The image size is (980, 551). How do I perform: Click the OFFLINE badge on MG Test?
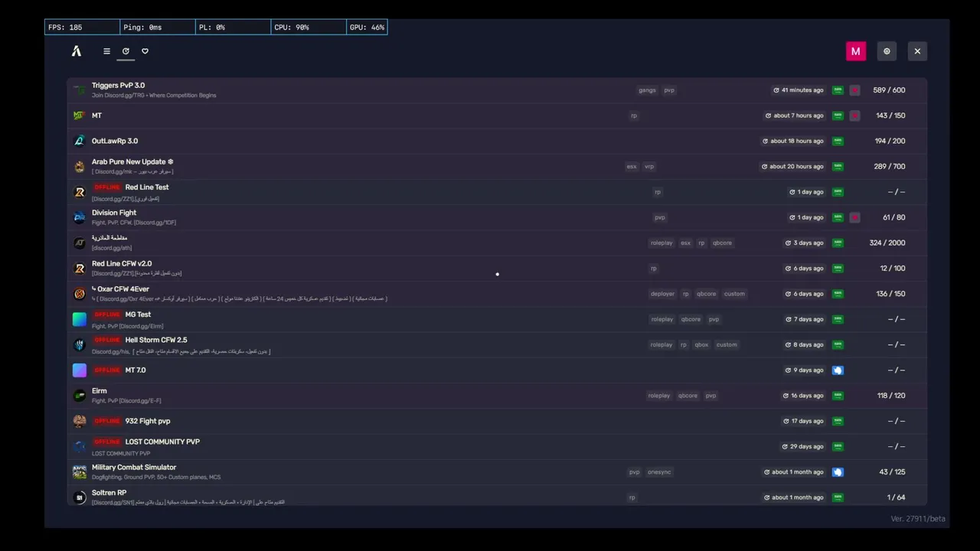[x=107, y=315]
